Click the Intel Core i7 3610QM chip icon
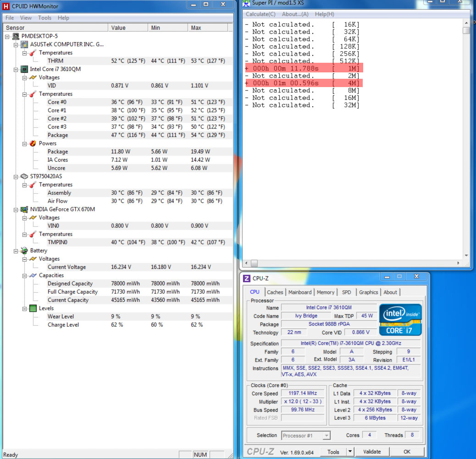The height and width of the screenshot is (459, 476). pyautogui.click(x=24, y=69)
